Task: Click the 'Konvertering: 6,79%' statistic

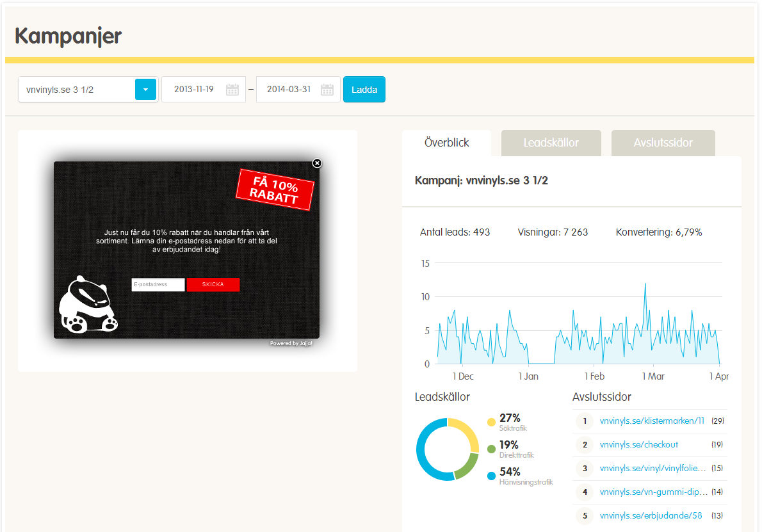Action: pyautogui.click(x=658, y=232)
